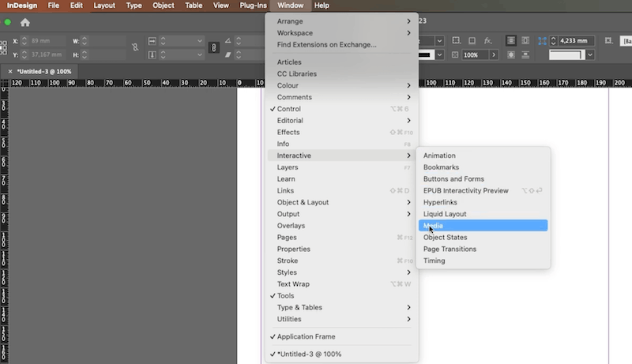Step the corner size value stepper
Viewport: 632px width, 364px height.
pyautogui.click(x=554, y=41)
